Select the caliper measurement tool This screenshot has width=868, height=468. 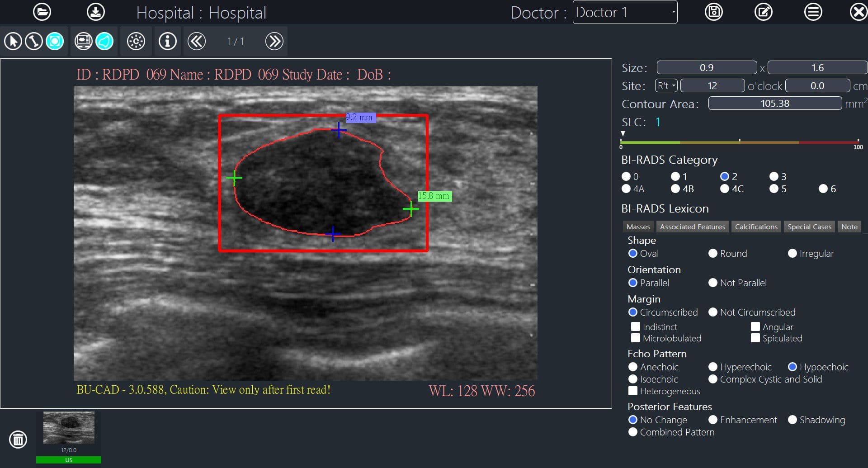[x=33, y=41]
